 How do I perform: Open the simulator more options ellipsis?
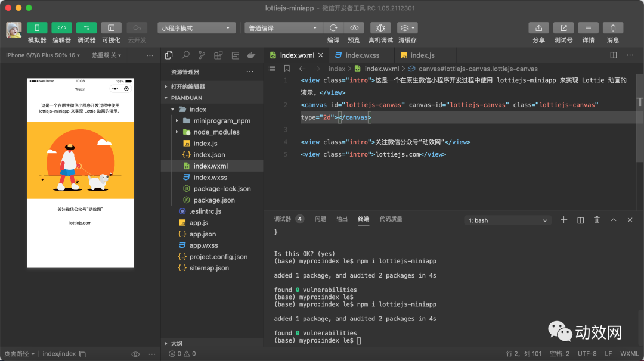pos(150,55)
